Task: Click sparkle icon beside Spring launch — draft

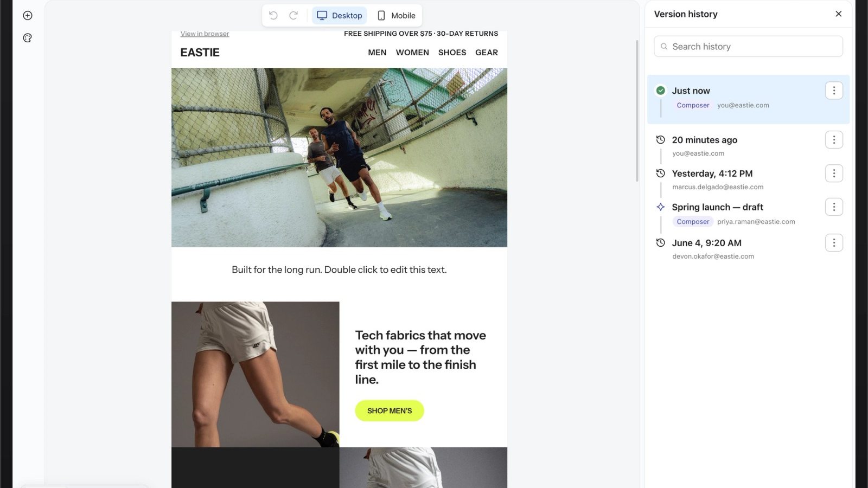Action: (x=661, y=207)
